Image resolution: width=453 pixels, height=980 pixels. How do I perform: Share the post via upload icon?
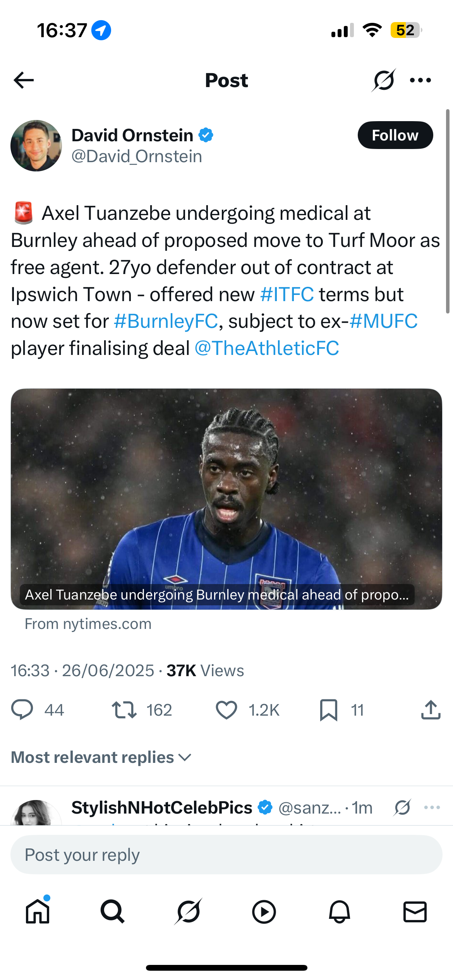(x=431, y=710)
